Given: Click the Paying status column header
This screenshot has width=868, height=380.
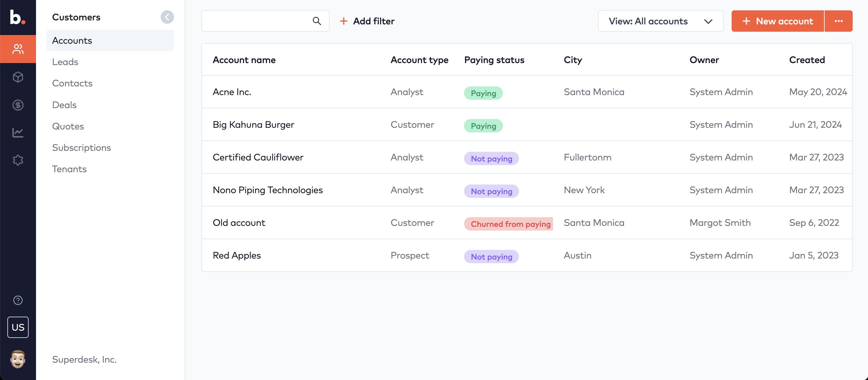Looking at the screenshot, I should (x=494, y=60).
